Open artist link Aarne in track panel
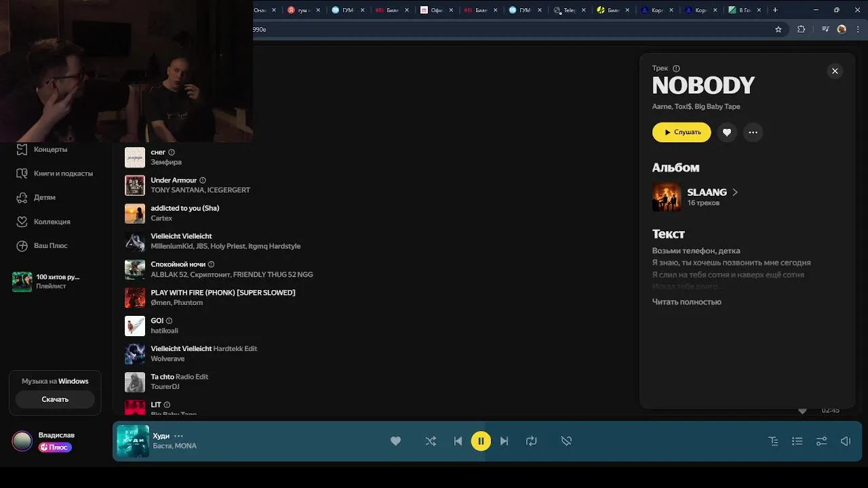This screenshot has height=488, width=868. (x=661, y=106)
